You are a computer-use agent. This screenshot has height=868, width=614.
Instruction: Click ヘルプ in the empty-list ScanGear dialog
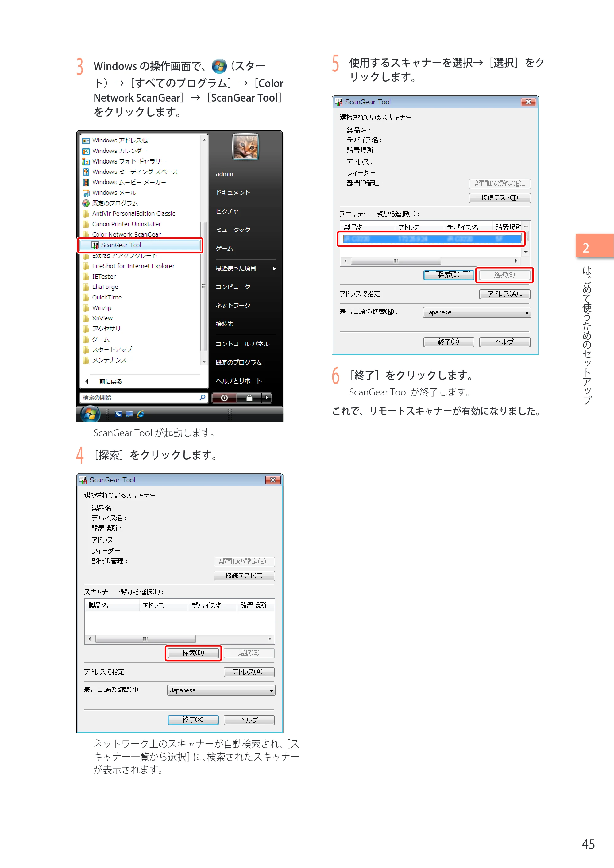(x=249, y=720)
